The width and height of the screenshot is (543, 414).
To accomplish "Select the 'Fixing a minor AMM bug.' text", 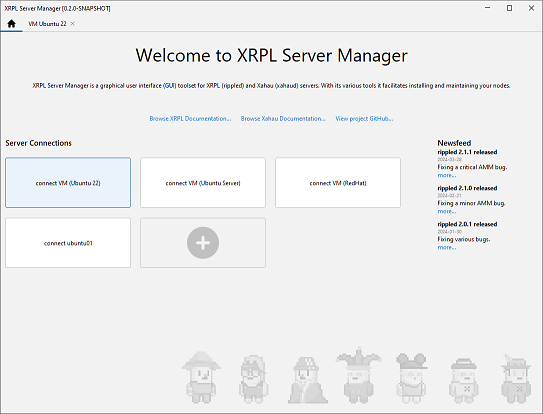I will pyautogui.click(x=471, y=203).
